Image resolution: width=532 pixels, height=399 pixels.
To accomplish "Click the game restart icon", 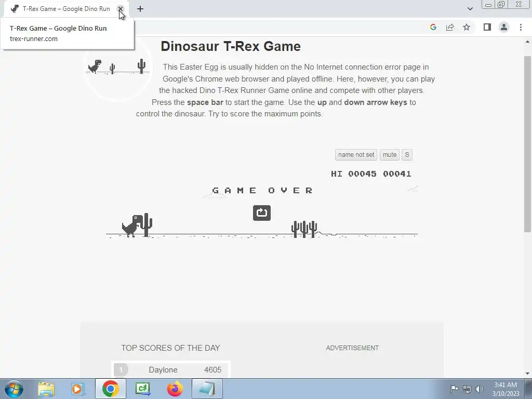I will [x=262, y=212].
